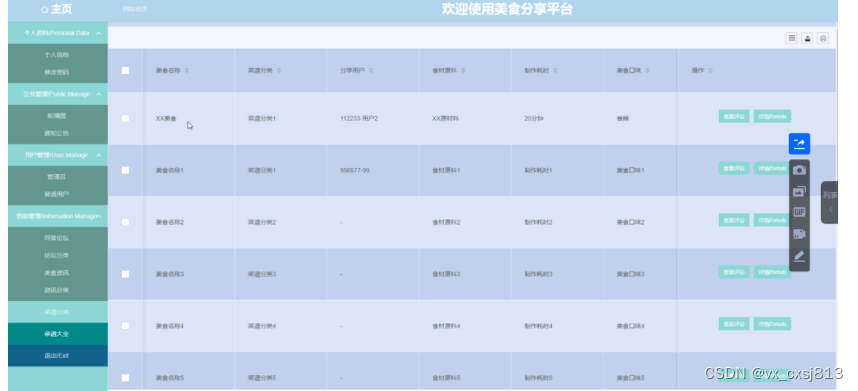Click the 网站首页 link in header
Image resolution: width=858 pixels, height=391 pixels.
135,9
